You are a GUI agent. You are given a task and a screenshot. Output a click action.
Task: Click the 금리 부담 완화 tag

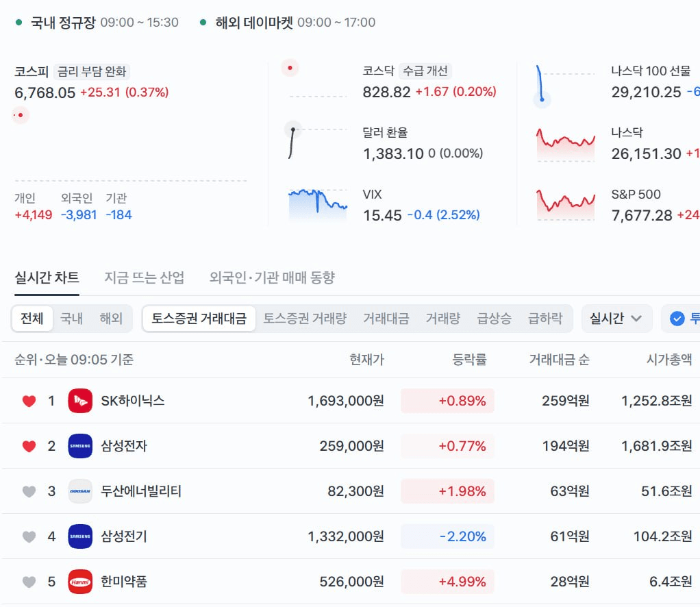coord(92,71)
